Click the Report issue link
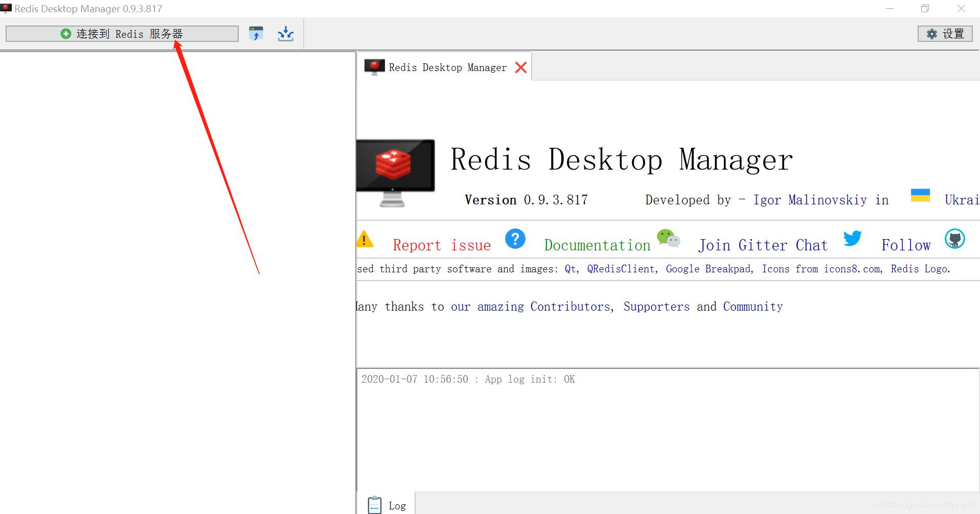 pos(442,245)
